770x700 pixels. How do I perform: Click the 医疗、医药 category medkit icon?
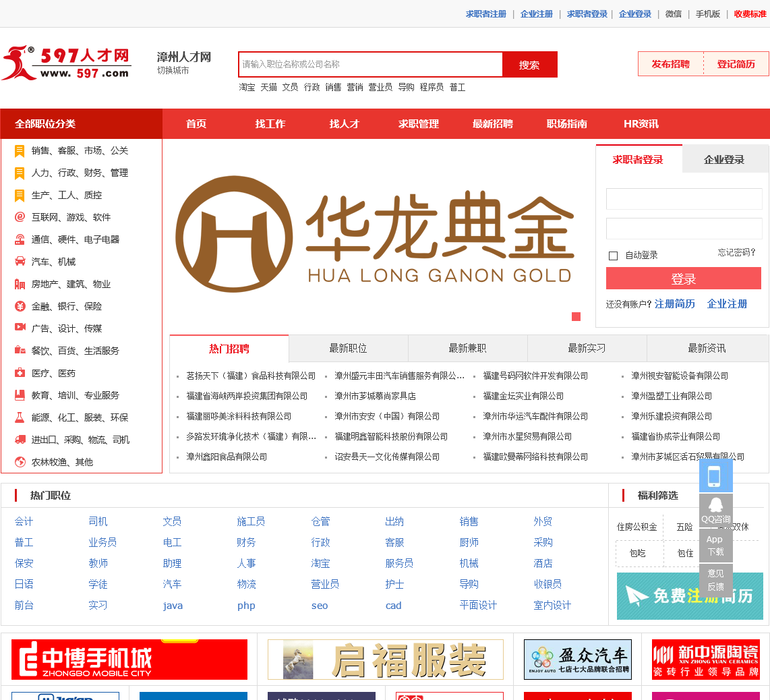coord(20,373)
